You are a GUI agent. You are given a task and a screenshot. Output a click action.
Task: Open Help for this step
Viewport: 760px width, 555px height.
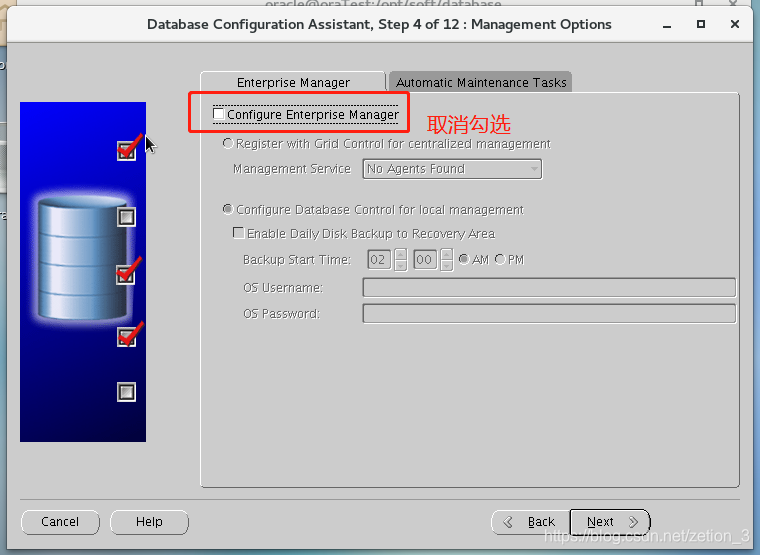point(149,522)
